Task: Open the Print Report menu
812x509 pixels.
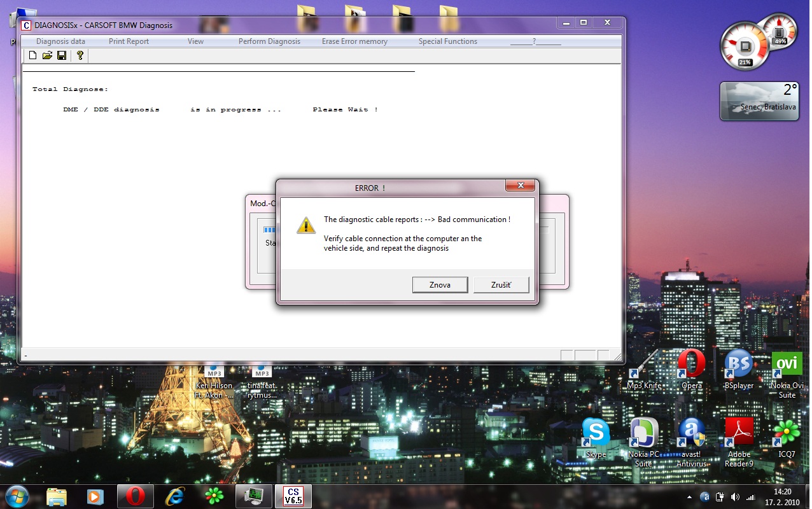Action: [x=129, y=41]
